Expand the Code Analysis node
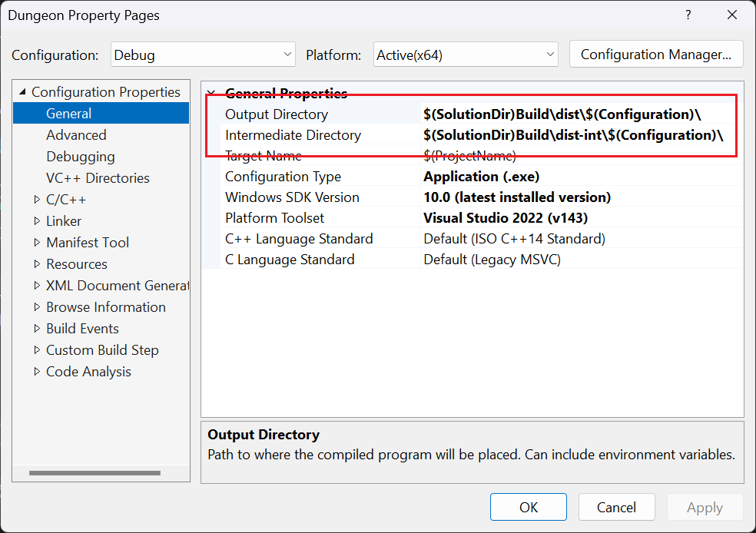756x533 pixels. [x=37, y=372]
